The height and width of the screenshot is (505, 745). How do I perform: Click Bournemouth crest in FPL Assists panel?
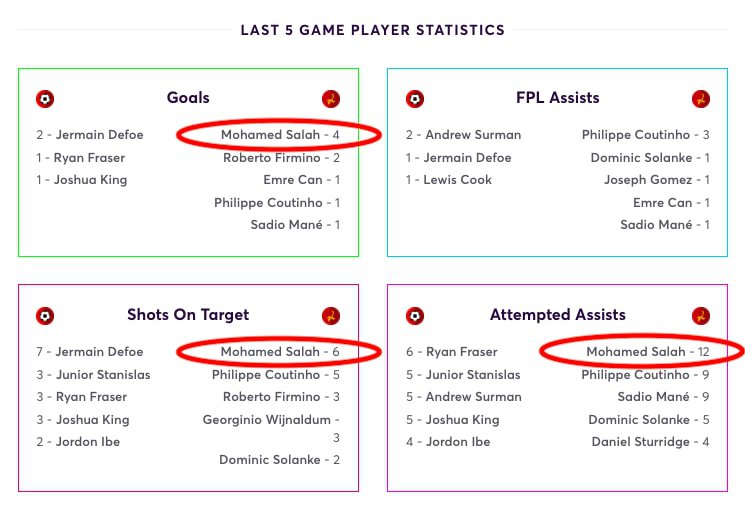[415, 99]
